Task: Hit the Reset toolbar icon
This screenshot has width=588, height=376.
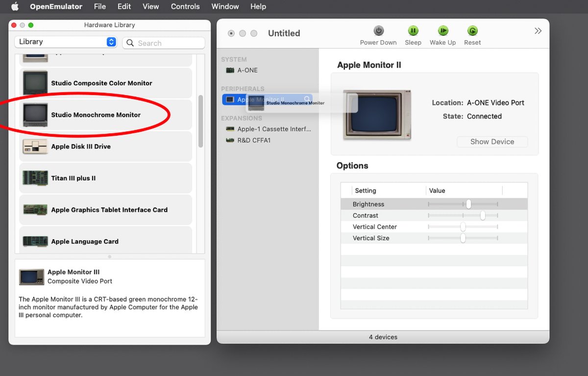Action: pos(472,31)
